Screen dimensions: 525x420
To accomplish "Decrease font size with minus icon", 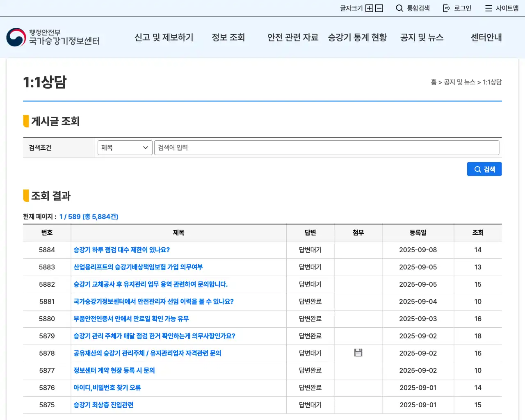I will [379, 8].
